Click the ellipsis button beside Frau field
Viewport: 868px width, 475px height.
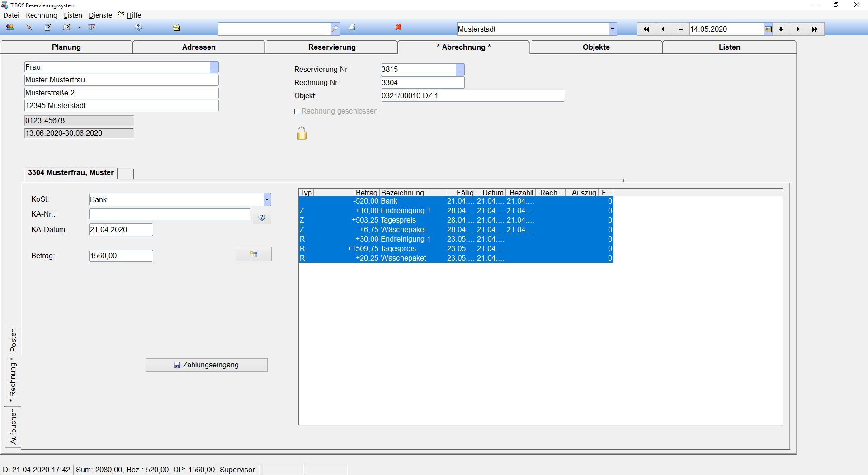tap(214, 67)
